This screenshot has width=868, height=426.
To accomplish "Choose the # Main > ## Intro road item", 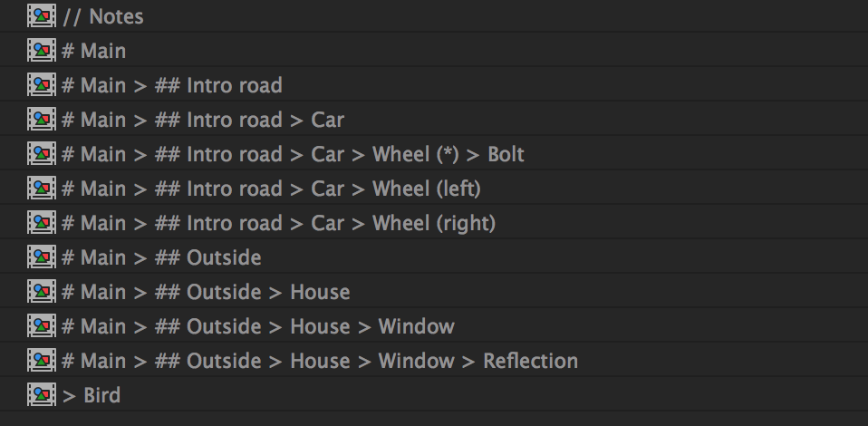I will click(x=171, y=85).
